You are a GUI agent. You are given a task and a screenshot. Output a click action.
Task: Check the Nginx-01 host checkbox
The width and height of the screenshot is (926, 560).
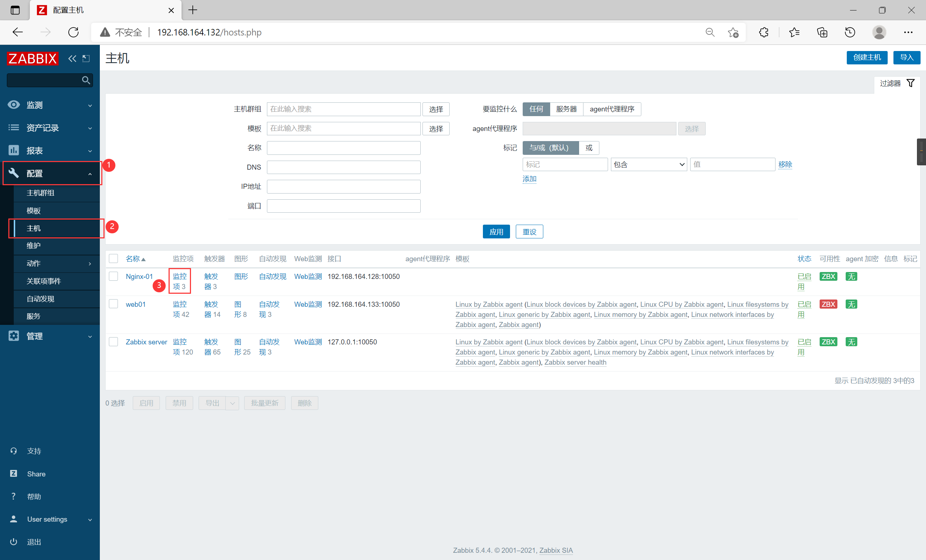point(114,276)
